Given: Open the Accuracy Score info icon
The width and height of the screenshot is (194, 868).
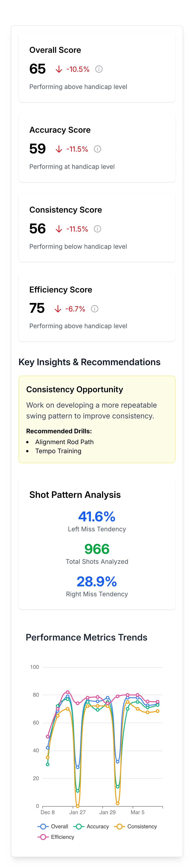Looking at the screenshot, I should click(x=97, y=149).
